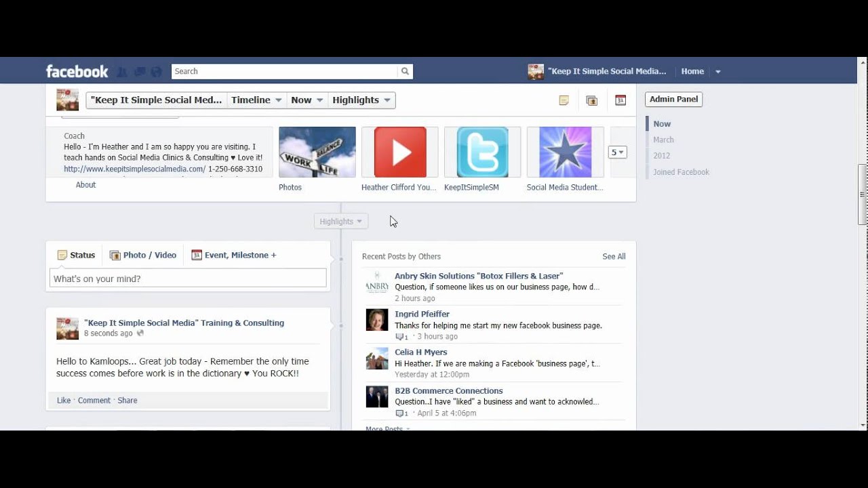The image size is (868, 488).
Task: Comment on the Hello to Kamloops post
Action: pyautogui.click(x=94, y=401)
